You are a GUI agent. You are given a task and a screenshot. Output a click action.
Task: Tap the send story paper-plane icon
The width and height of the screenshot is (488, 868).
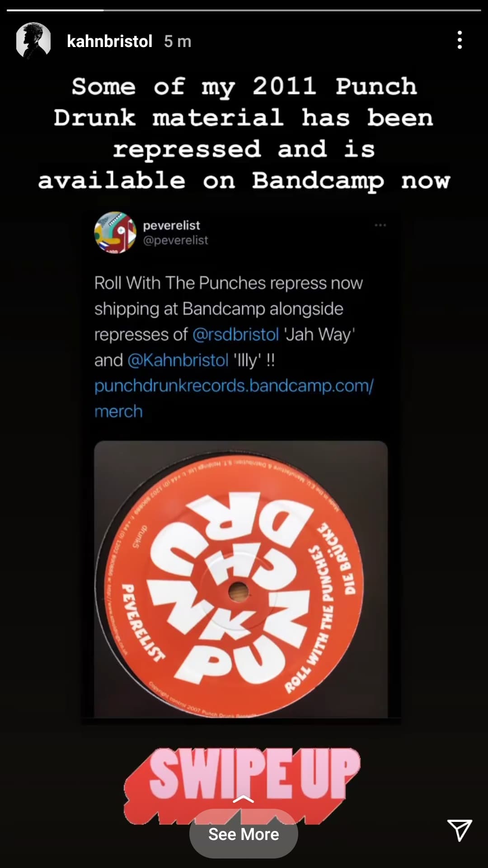pyautogui.click(x=460, y=830)
